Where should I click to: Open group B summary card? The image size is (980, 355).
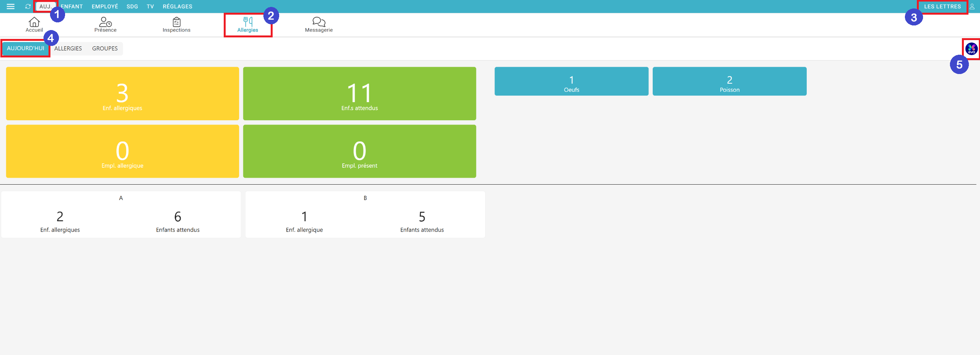[x=365, y=215]
